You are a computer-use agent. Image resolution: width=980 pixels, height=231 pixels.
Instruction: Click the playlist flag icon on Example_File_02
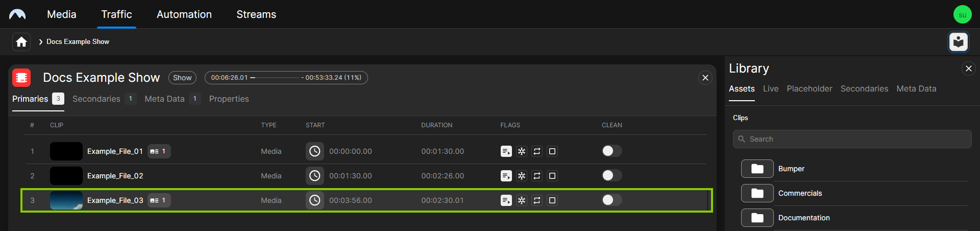(x=506, y=176)
